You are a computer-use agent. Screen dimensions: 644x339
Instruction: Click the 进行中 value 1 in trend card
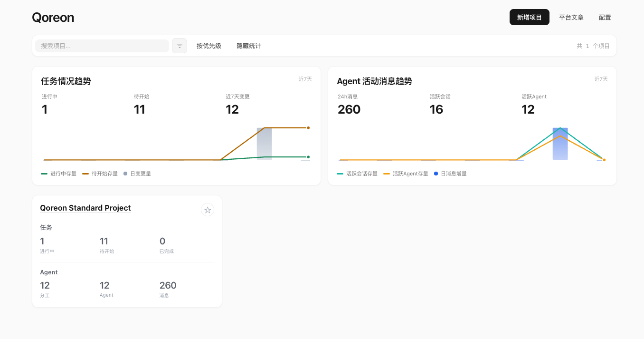[45, 109]
